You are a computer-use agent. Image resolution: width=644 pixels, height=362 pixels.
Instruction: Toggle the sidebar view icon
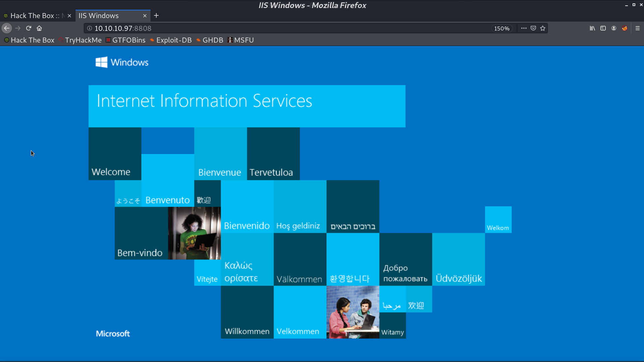(x=603, y=28)
